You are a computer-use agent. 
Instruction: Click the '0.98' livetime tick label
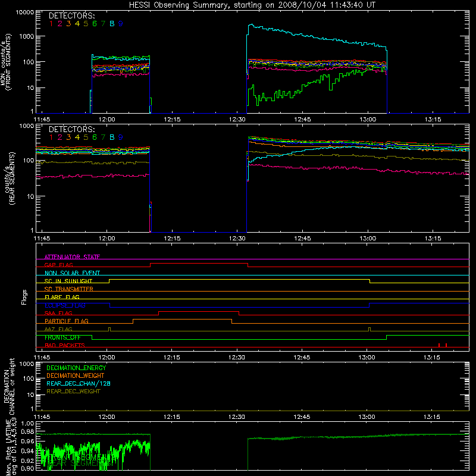point(27,431)
